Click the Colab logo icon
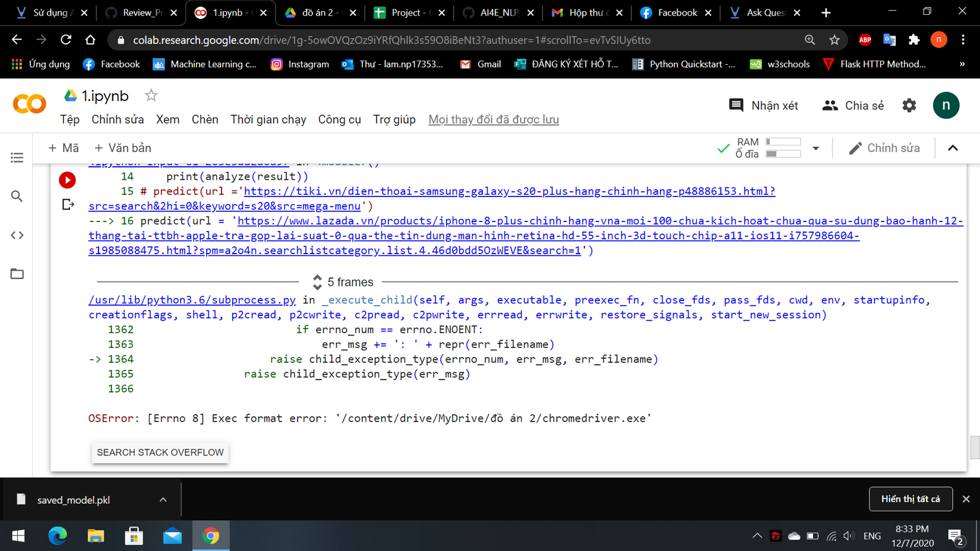 (29, 104)
